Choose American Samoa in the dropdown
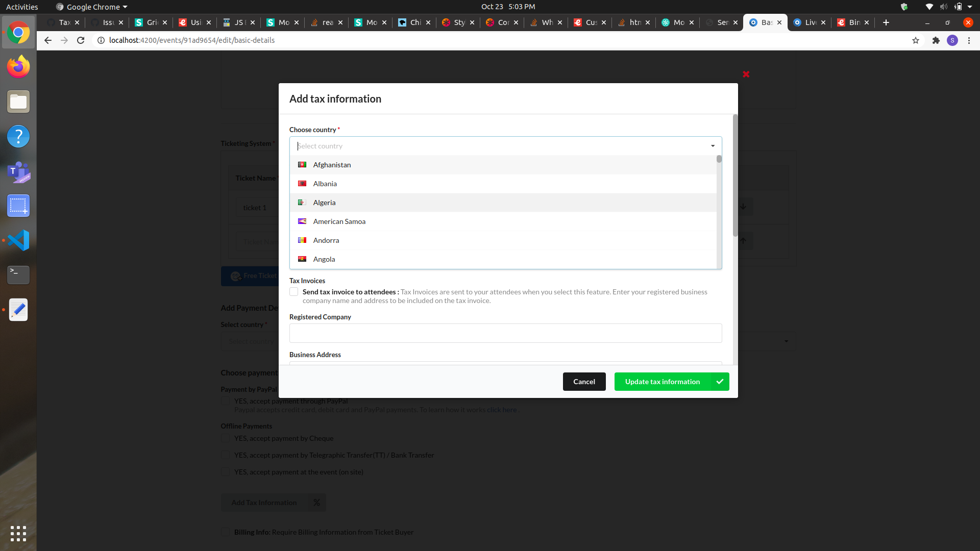This screenshot has height=551, width=980. [x=339, y=221]
